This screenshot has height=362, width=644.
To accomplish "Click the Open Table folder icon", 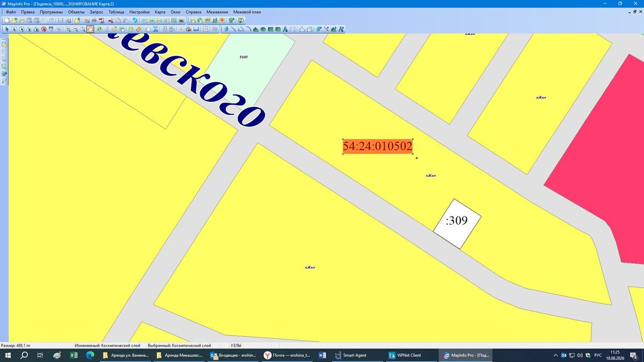I will pyautogui.click(x=14, y=20).
